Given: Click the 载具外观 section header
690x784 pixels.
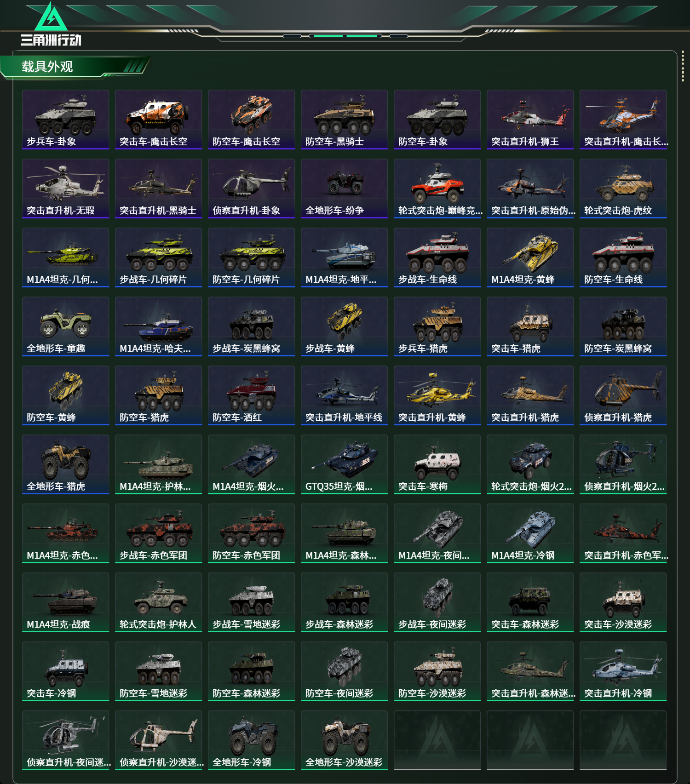Looking at the screenshot, I should (x=47, y=67).
